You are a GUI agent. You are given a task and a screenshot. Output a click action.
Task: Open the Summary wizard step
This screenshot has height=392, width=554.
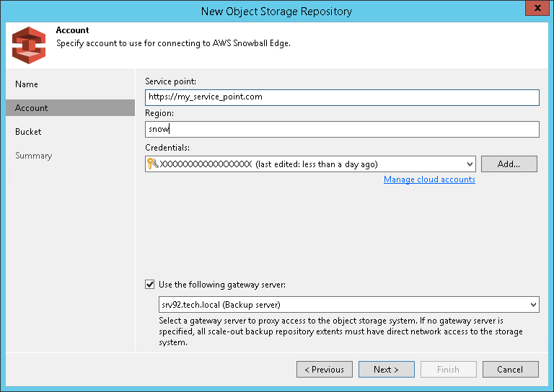33,156
